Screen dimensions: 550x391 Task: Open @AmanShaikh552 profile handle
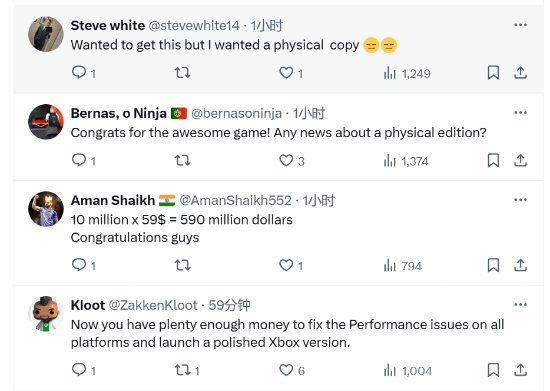coord(235,200)
